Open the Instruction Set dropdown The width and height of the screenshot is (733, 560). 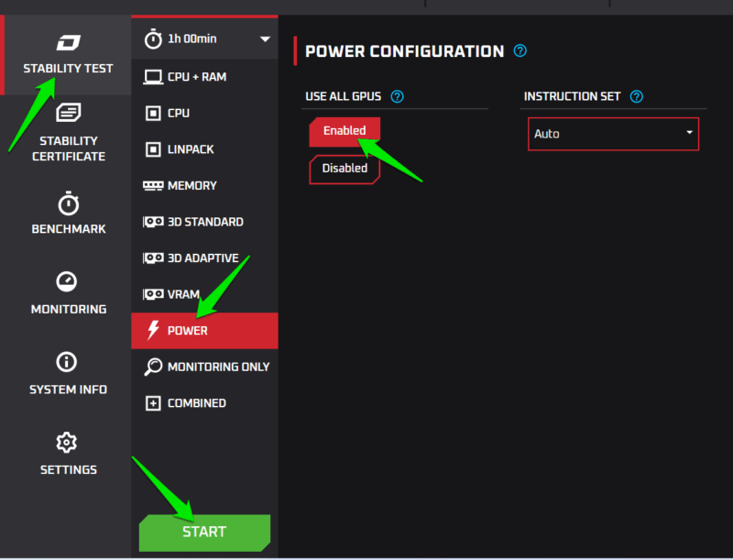point(613,134)
